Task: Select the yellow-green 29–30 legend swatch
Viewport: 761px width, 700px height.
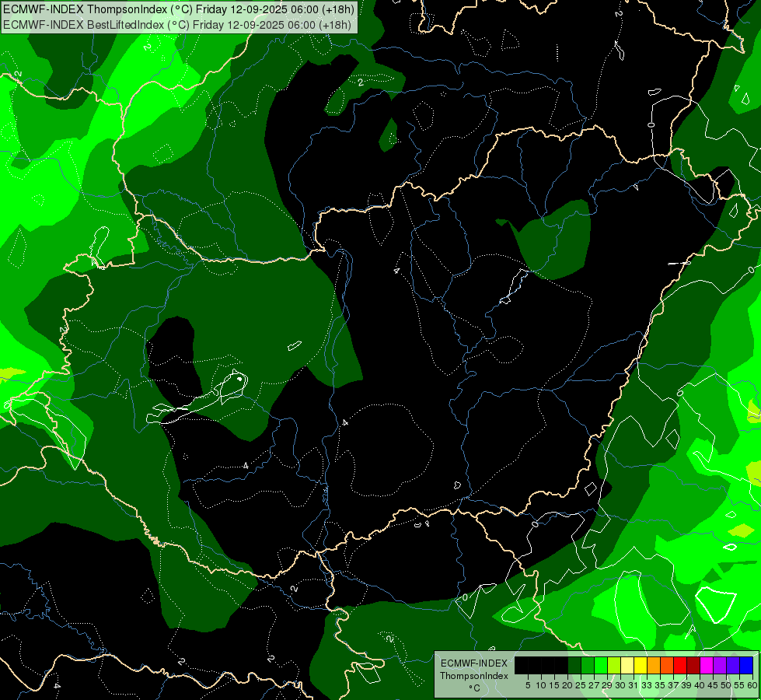Action: coord(614,665)
